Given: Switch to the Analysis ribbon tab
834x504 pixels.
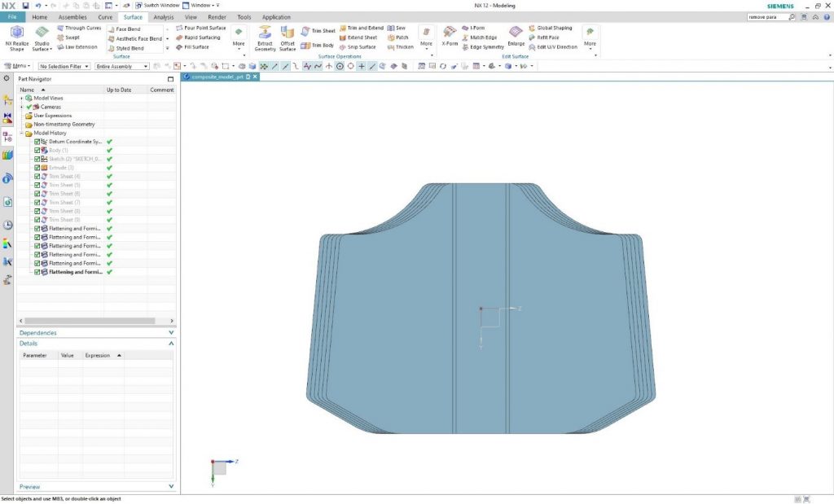Looking at the screenshot, I should point(164,17).
